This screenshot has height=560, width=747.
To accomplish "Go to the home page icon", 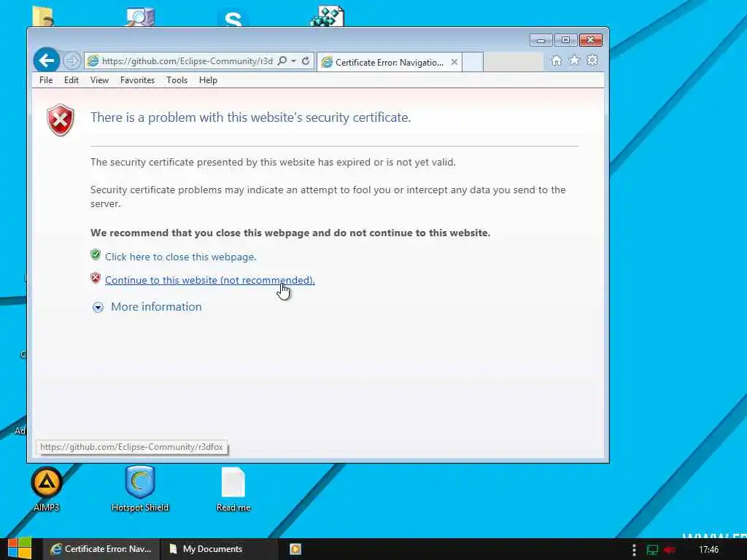I will [x=556, y=61].
